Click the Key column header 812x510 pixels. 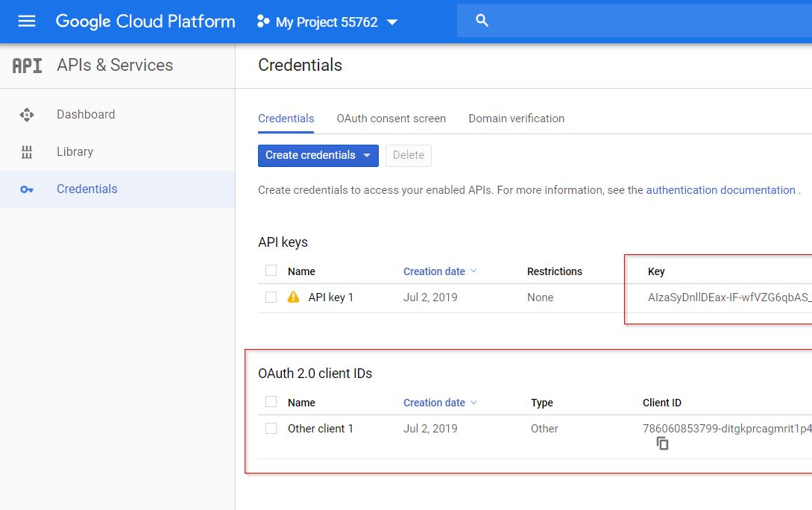(656, 271)
